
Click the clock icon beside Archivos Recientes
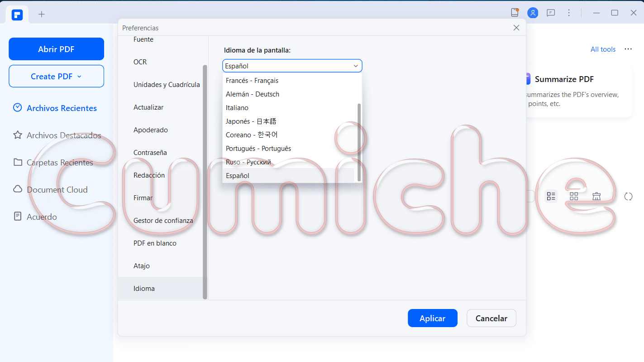click(18, 108)
